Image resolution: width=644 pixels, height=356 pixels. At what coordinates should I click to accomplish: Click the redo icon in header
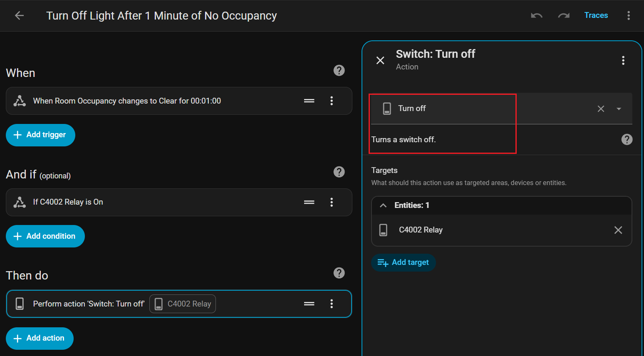pos(563,16)
